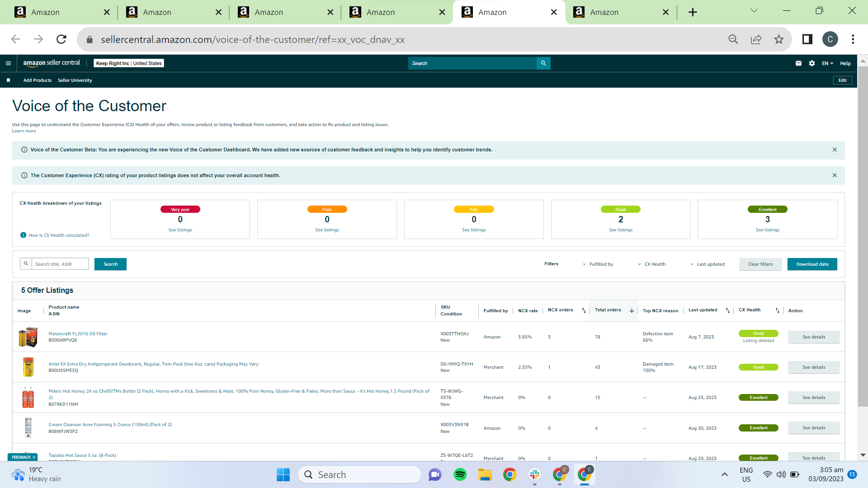Click the Windows taskbar Search box
868x488 pixels.
[359, 474]
